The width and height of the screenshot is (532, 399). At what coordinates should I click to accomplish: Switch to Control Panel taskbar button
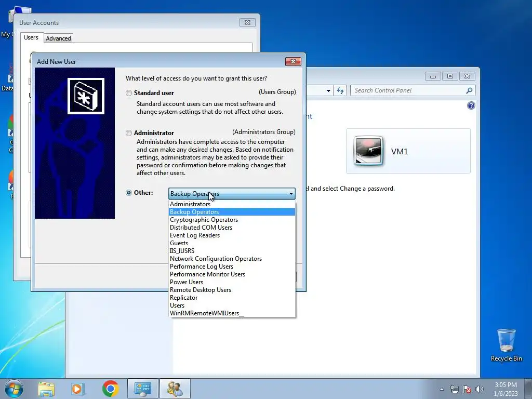click(x=142, y=389)
